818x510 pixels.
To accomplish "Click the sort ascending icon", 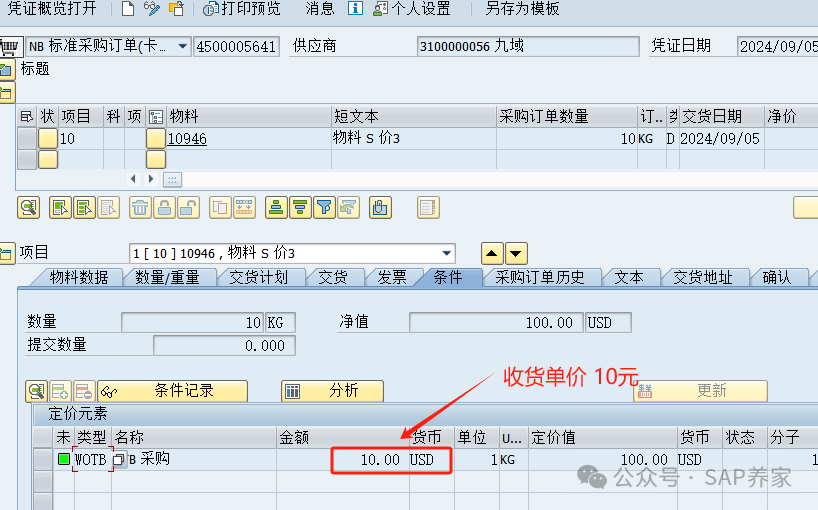I will [x=276, y=208].
